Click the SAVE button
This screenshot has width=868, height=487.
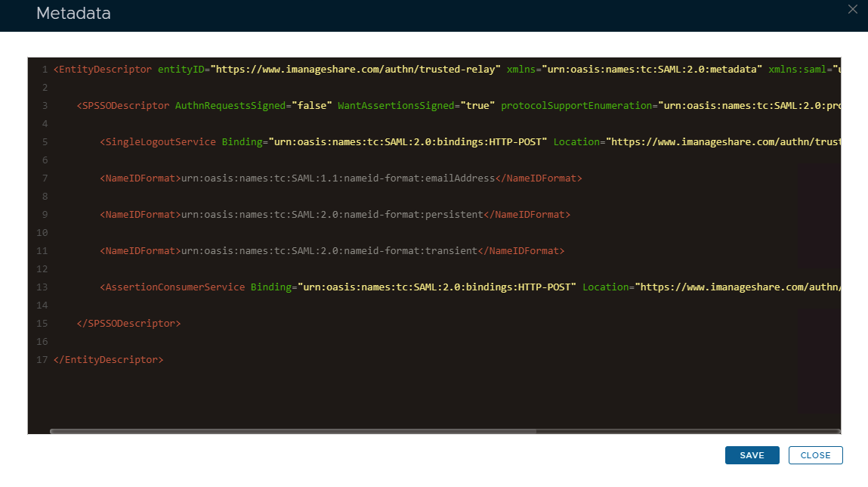click(x=752, y=455)
